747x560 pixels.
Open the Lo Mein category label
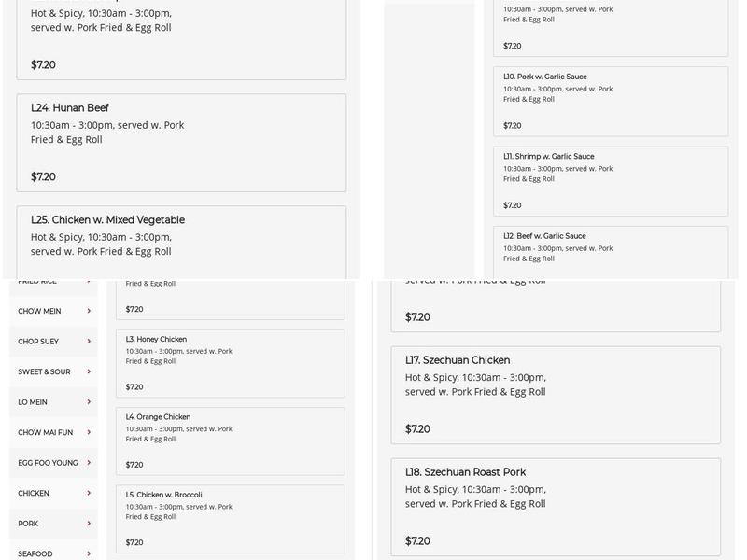pos(33,402)
